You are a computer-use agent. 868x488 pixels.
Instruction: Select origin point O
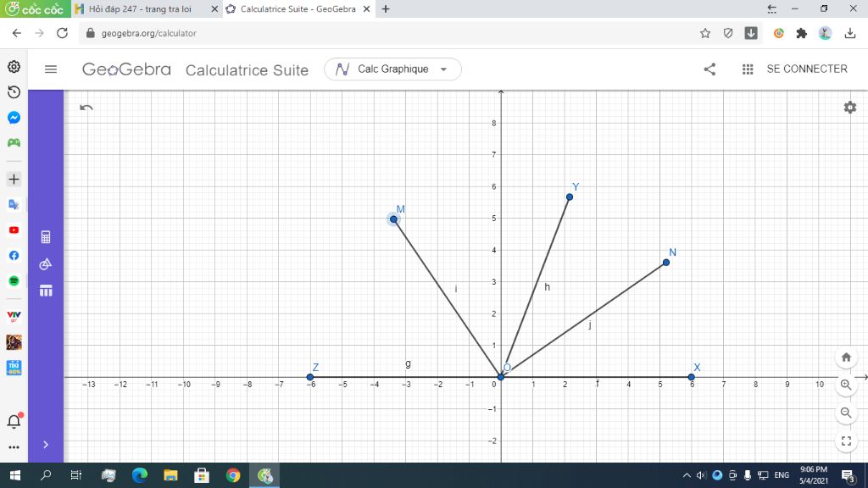tap(501, 377)
